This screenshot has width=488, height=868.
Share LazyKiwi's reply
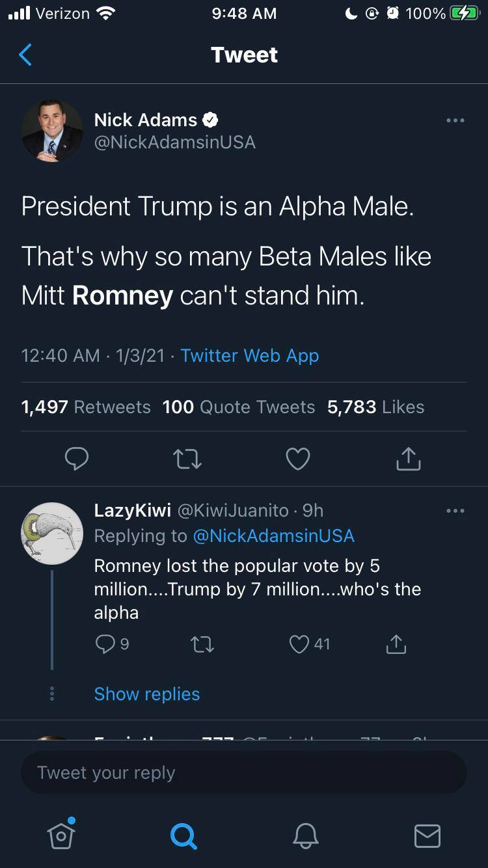pyautogui.click(x=396, y=644)
